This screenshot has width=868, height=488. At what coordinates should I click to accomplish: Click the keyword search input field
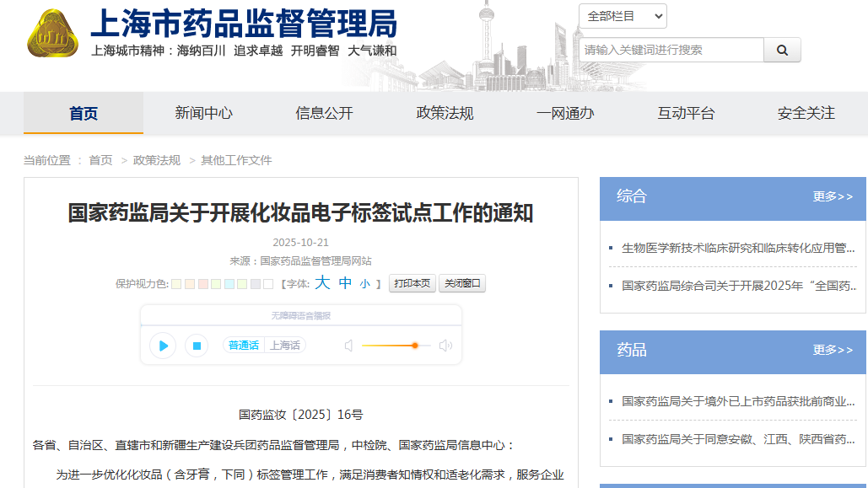[x=671, y=51]
